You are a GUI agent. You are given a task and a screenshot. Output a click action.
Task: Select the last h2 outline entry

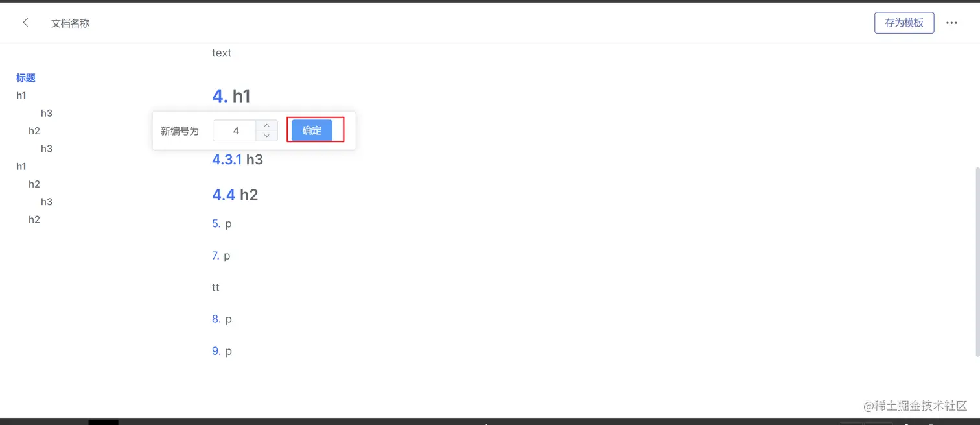tap(34, 219)
